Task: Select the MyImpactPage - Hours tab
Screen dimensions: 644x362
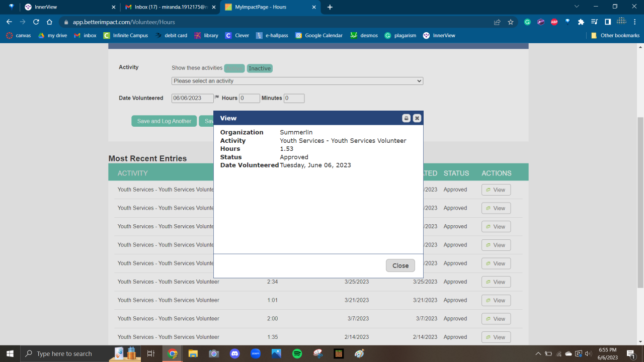Action: point(271,7)
